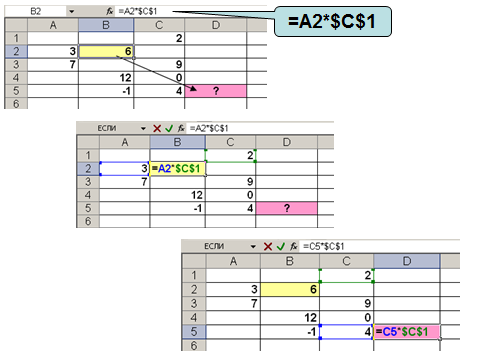
Task: Click the fx Insert Function icon in the middle screenshot
Action: 181,128
